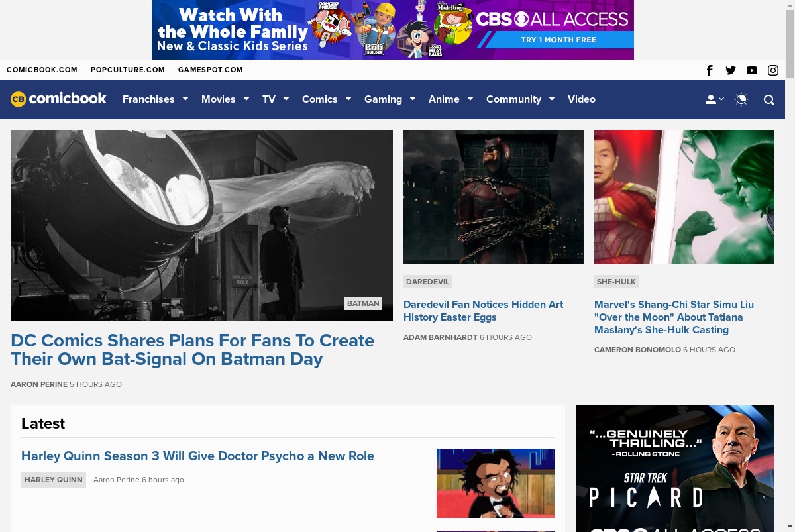Expand the Franchises dropdown arrow
The width and height of the screenshot is (795, 532).
tap(185, 99)
